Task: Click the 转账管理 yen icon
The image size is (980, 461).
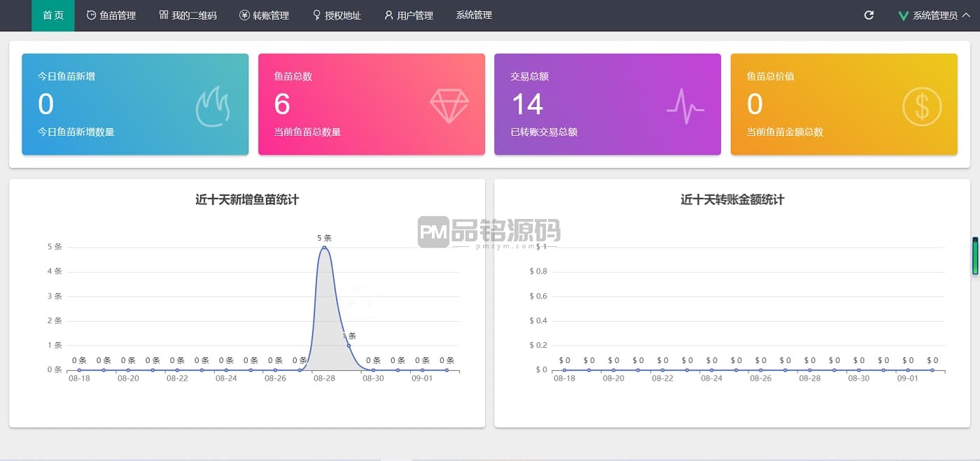Action: coord(244,15)
